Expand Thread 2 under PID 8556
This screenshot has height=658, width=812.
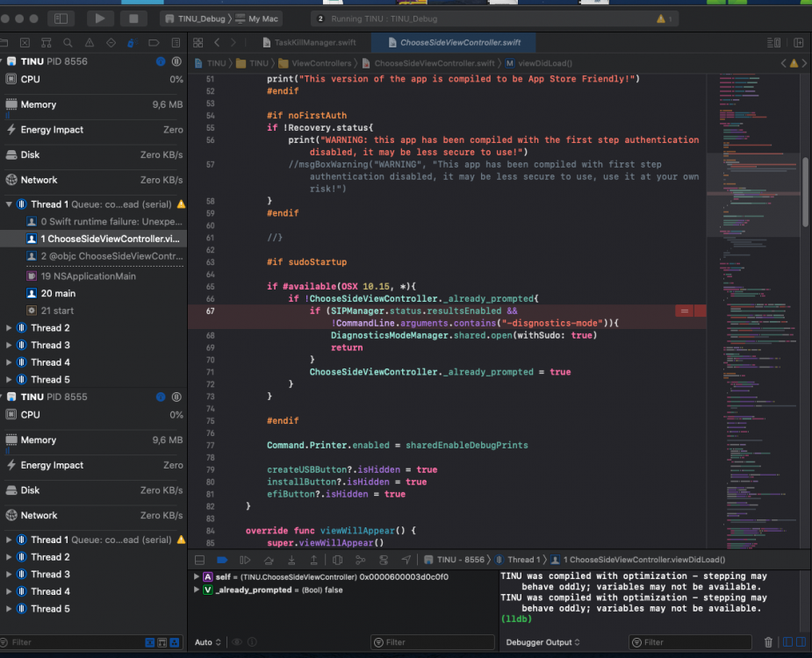click(x=9, y=328)
